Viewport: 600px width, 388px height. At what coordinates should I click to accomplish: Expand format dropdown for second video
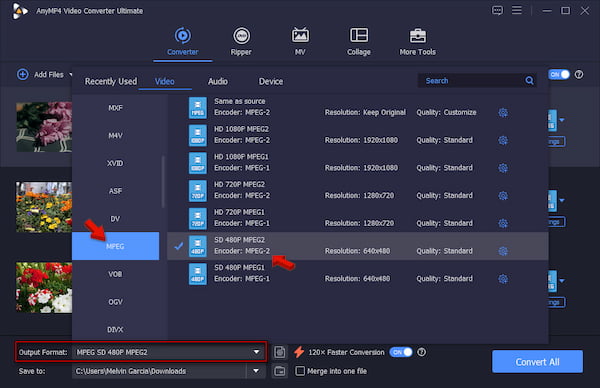click(562, 201)
